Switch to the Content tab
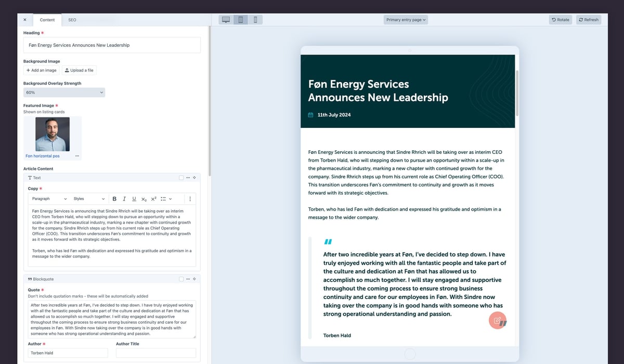624x364 pixels. click(47, 20)
